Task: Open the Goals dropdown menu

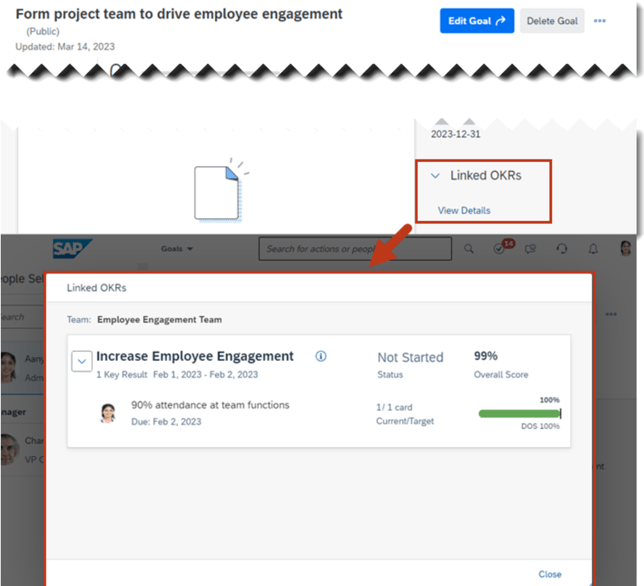Action: (x=176, y=249)
